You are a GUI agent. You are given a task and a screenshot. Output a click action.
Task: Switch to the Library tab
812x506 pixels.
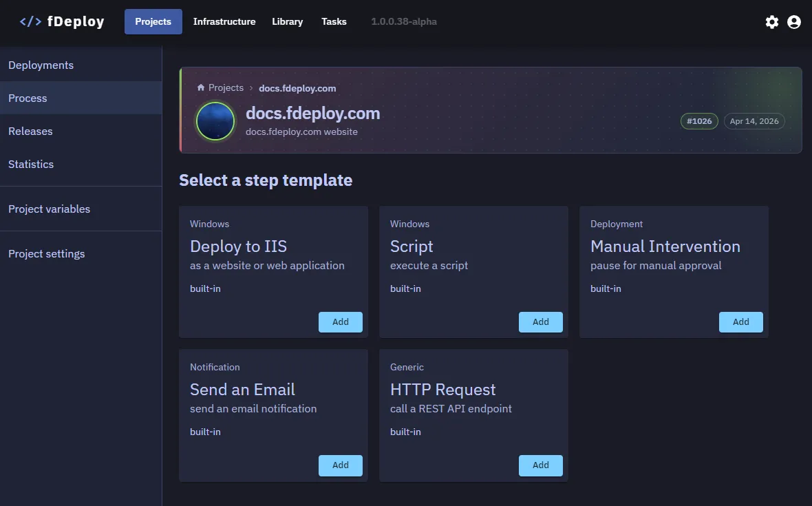click(288, 22)
